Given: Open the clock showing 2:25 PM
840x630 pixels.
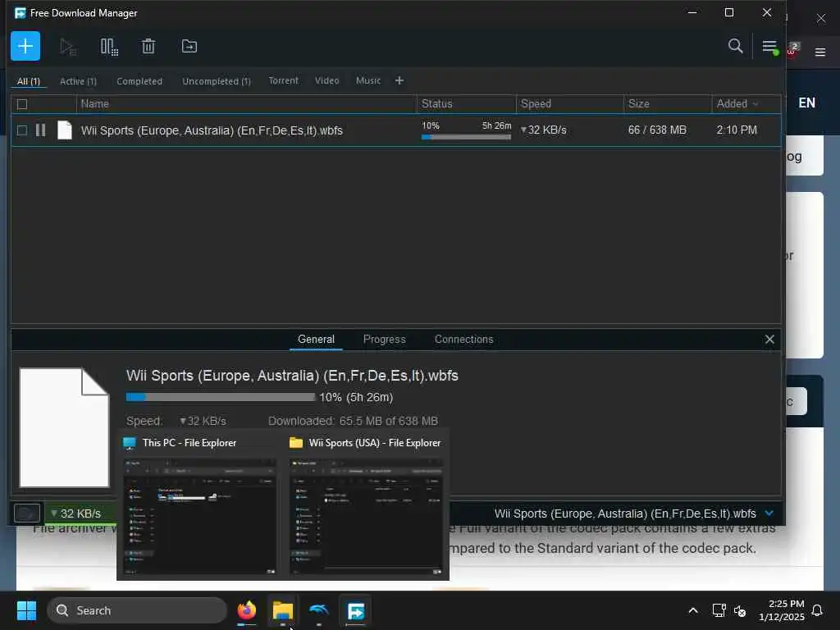Looking at the screenshot, I should (782, 610).
